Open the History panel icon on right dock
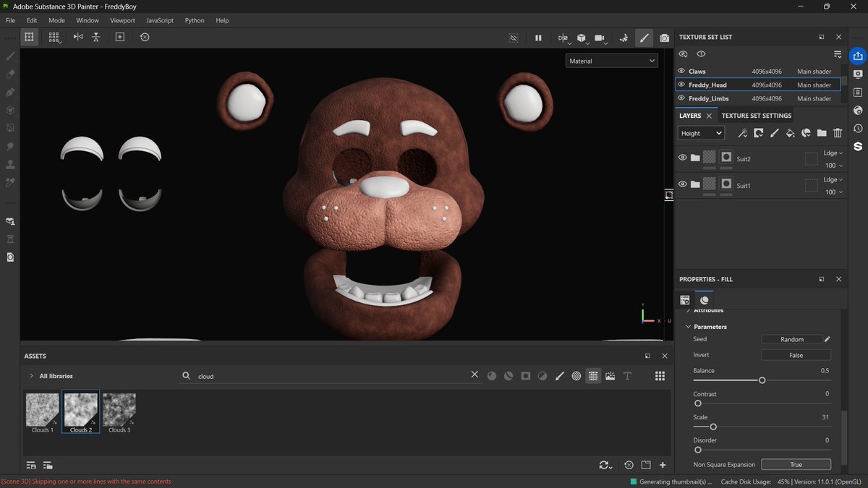Image resolution: width=868 pixels, height=488 pixels. pyautogui.click(x=858, y=128)
